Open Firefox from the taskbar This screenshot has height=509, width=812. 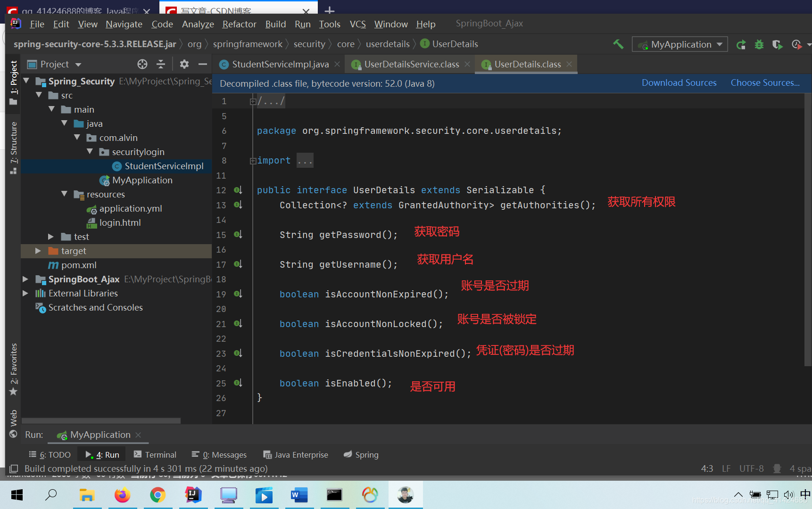tap(123, 495)
